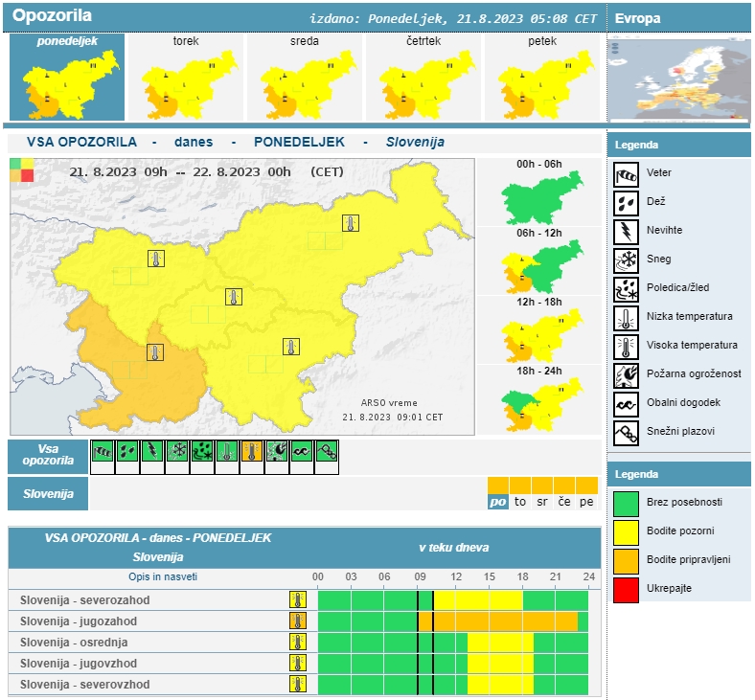The height and width of the screenshot is (700, 755).
Task: Click the 'Opozorila' page heading
Action: 52,15
